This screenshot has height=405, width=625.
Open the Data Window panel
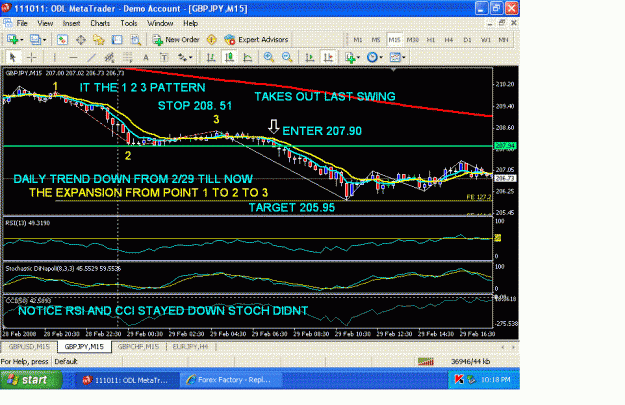pos(81,39)
